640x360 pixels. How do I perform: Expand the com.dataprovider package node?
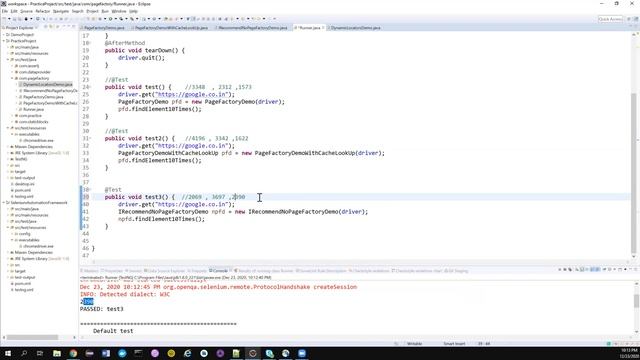point(12,72)
